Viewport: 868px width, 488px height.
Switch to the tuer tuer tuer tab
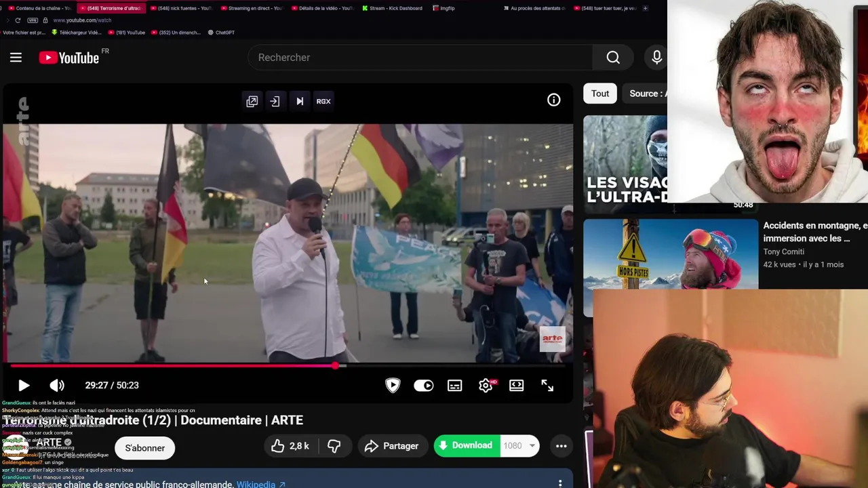(x=605, y=8)
